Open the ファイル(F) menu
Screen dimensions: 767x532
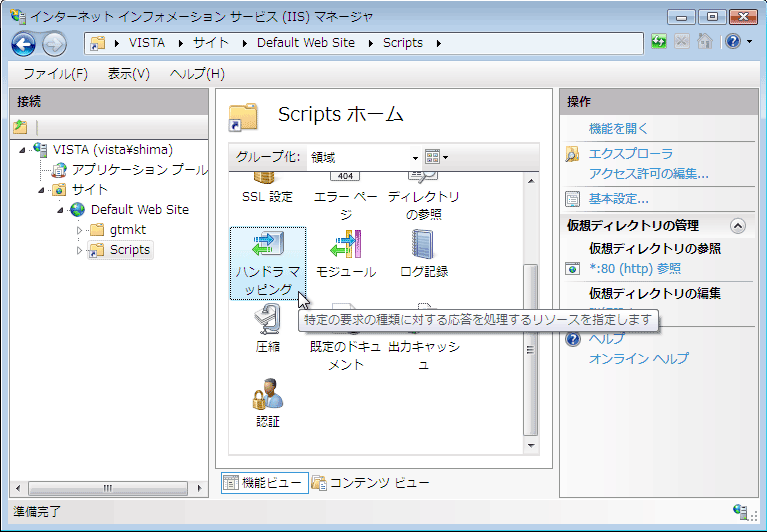(55, 74)
